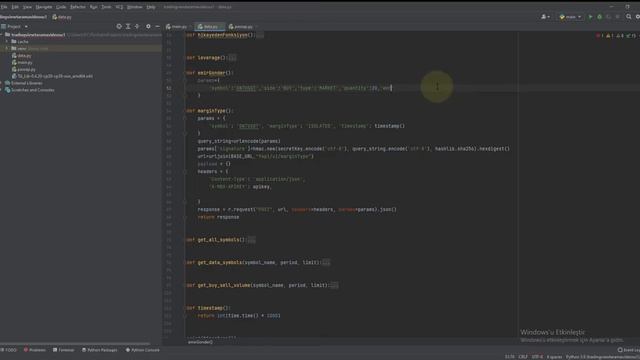Viewport: 640px width, 360px height.
Task: Open the File menu
Action: (x=4, y=7)
